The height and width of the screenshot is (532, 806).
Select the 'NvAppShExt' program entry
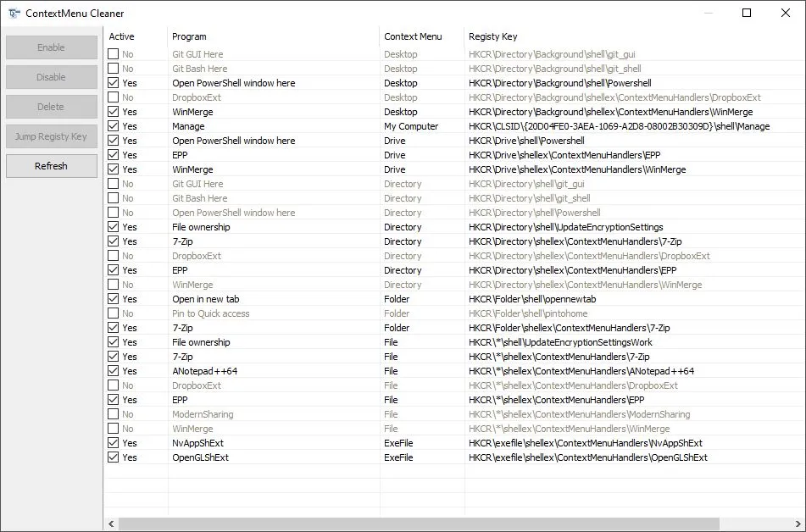tap(198, 442)
